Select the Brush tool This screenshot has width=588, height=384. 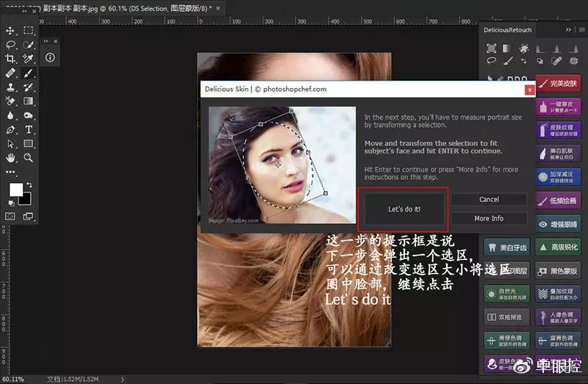28,73
